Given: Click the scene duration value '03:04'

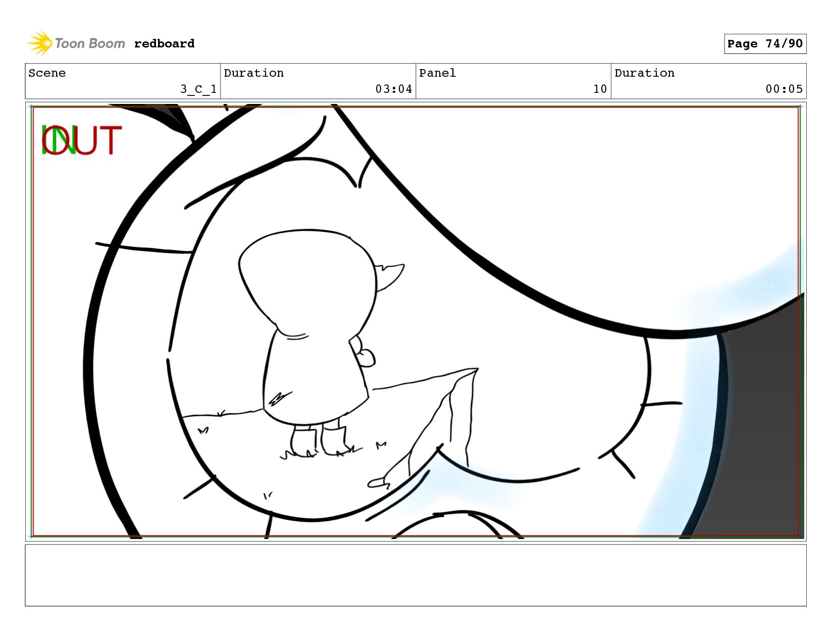Looking at the screenshot, I should click(394, 89).
